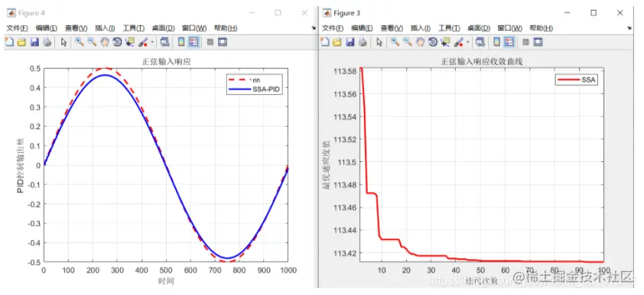Choose the Pan hand tool in Figure 4

pos(104,42)
